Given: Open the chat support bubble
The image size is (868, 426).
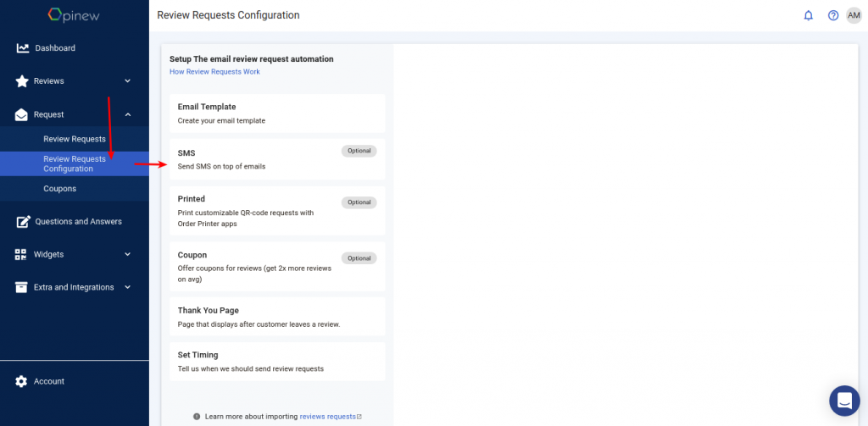Looking at the screenshot, I should (x=844, y=401).
